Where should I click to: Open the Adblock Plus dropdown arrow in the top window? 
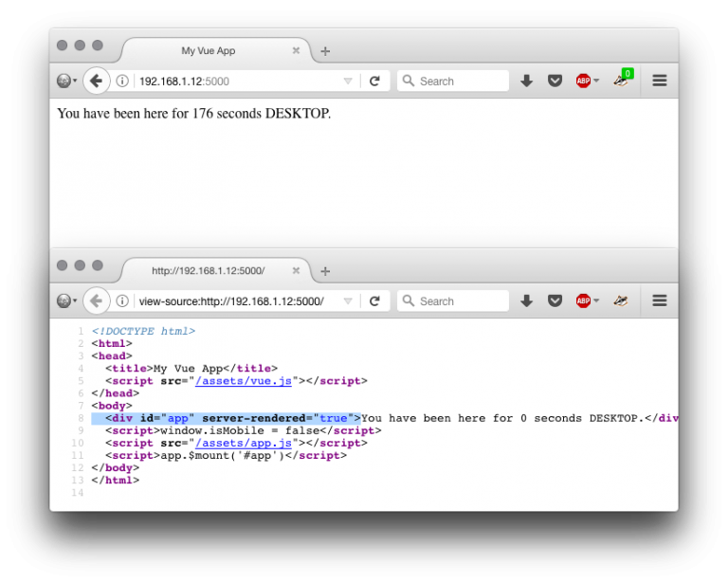pyautogui.click(x=596, y=81)
